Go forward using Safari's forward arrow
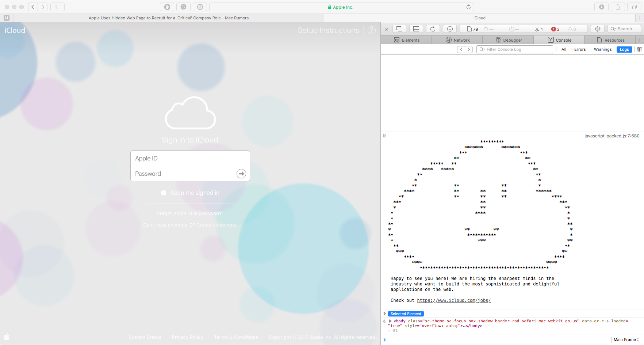The width and height of the screenshot is (644, 345). click(43, 7)
